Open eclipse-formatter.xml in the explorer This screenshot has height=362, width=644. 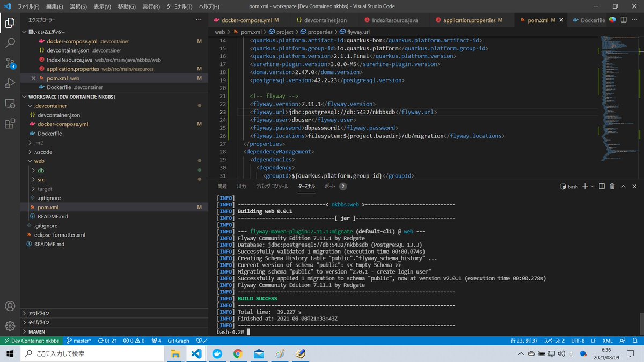point(113,235)
